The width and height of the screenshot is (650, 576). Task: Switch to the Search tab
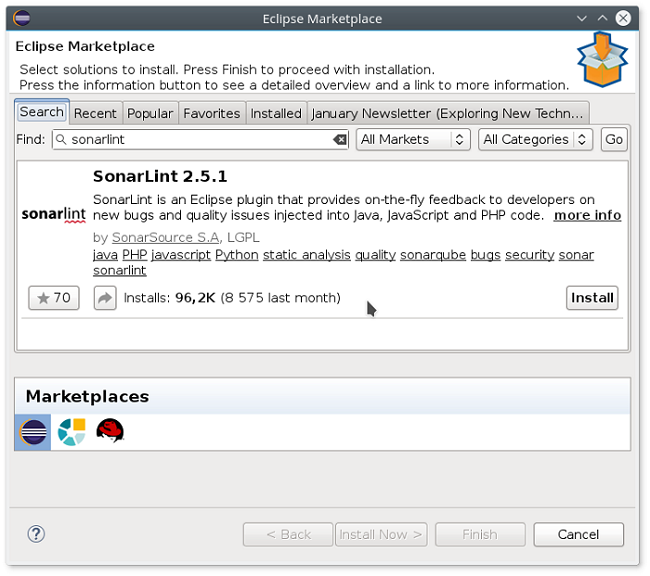coord(41,112)
